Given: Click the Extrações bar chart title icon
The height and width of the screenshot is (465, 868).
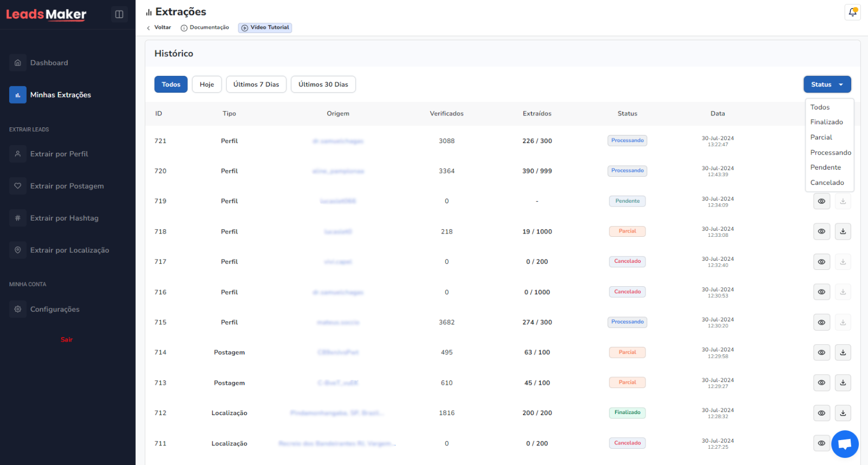Looking at the screenshot, I should click(x=149, y=12).
